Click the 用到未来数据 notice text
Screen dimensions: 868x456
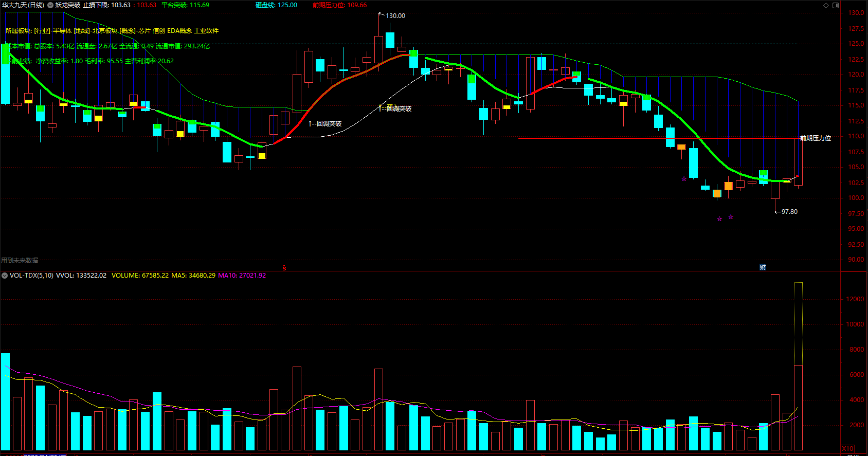coord(20,261)
